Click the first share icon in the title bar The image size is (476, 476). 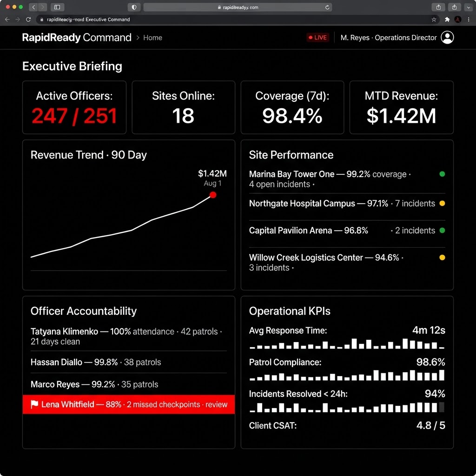coord(438,7)
